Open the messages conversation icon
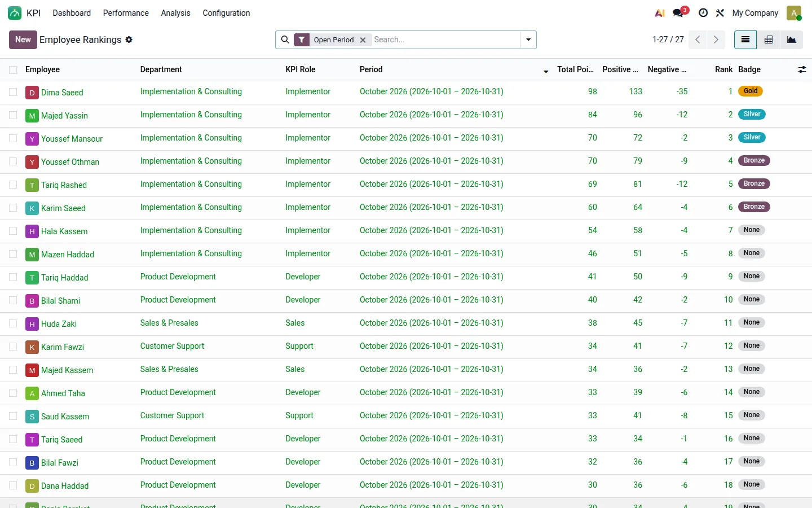The width and height of the screenshot is (812, 508). tap(678, 13)
